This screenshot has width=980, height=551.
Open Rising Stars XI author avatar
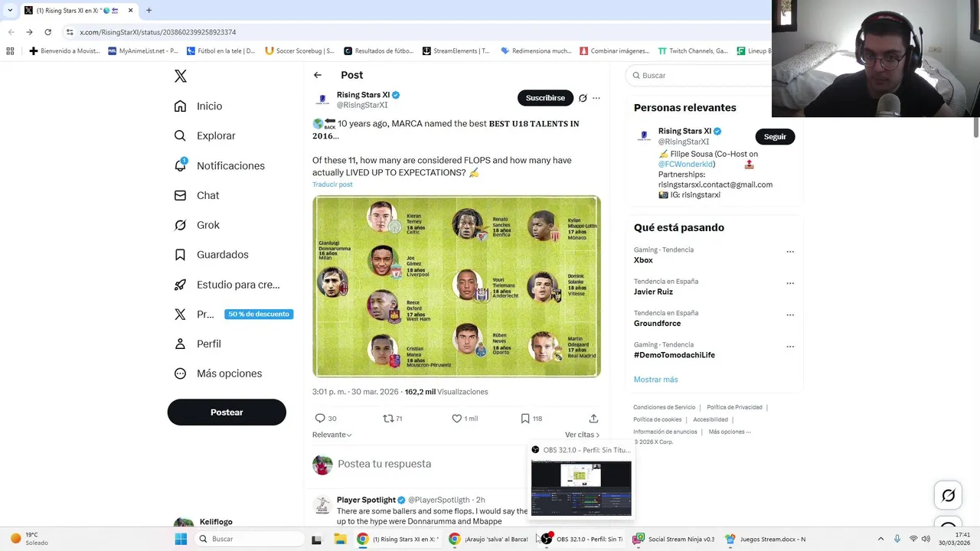[x=322, y=99]
